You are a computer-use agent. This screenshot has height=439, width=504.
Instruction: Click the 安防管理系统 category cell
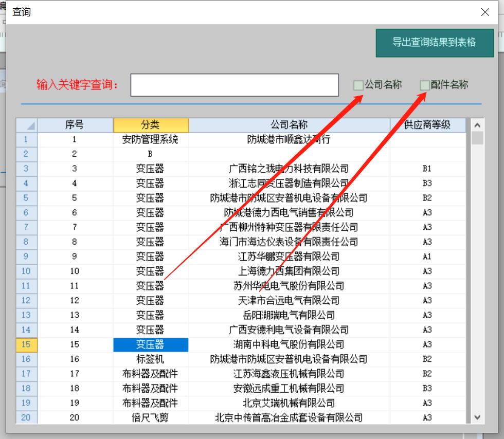point(151,139)
